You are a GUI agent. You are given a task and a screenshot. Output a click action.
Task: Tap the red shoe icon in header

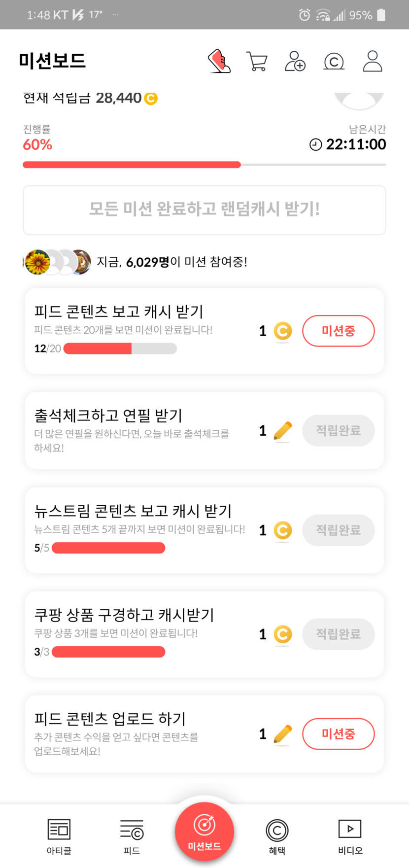(219, 61)
